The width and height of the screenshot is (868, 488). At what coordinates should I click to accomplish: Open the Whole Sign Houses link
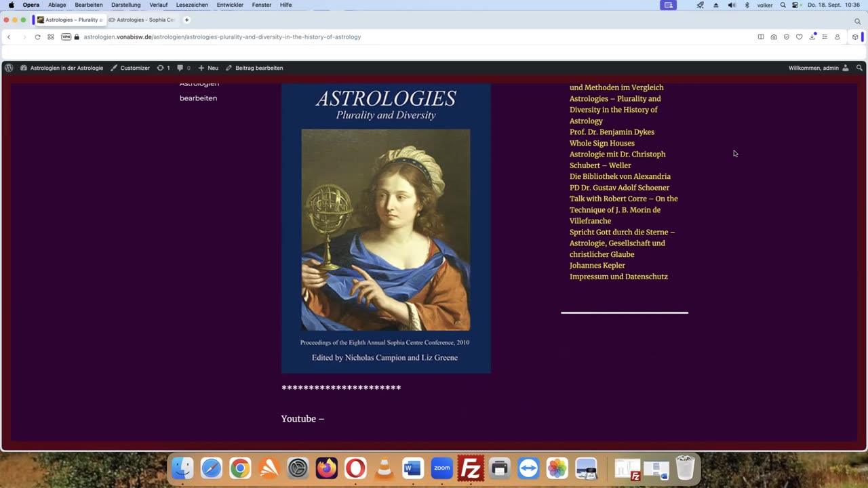[602, 143]
